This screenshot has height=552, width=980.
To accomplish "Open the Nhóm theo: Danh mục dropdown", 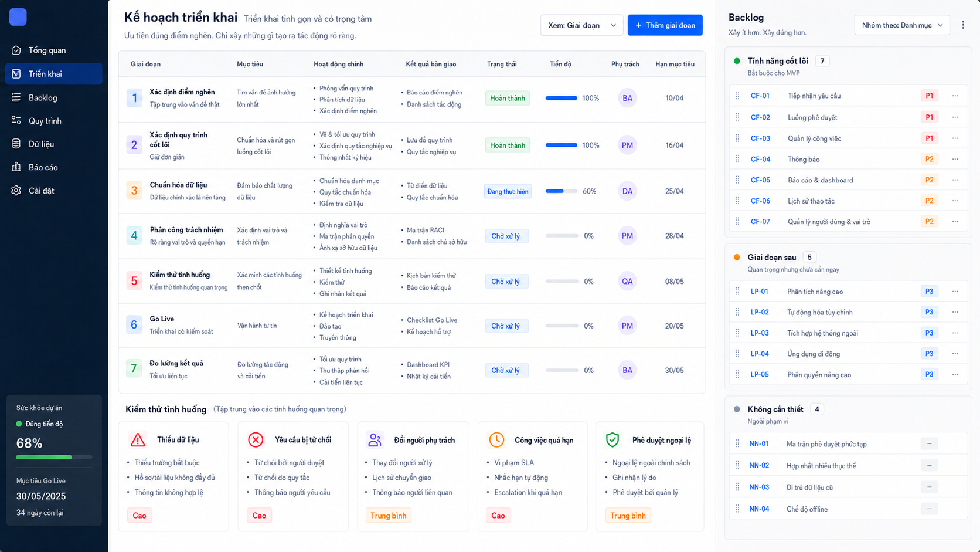I will [x=902, y=25].
